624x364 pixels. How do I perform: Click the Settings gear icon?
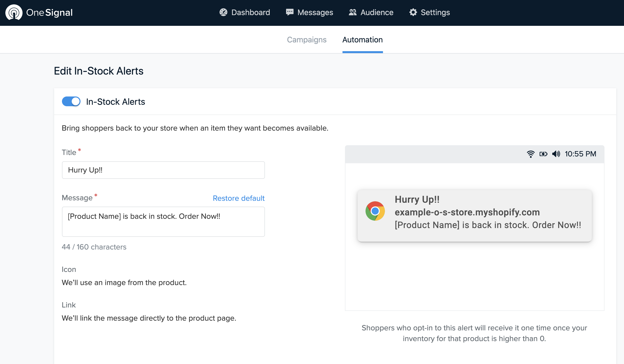point(413,12)
